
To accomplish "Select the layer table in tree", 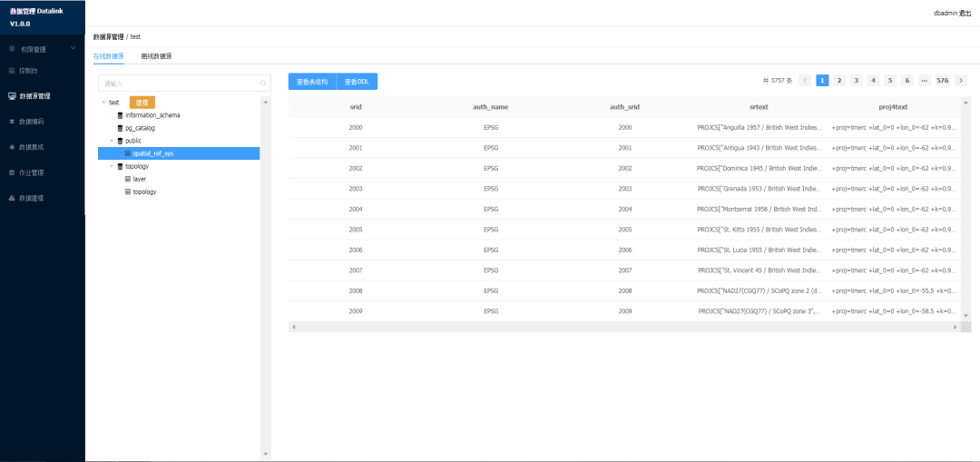I will pos(139,179).
